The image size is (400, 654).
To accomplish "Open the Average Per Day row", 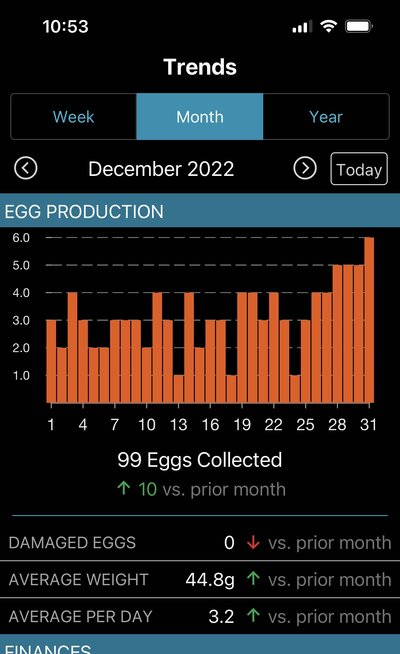I will 200,616.
